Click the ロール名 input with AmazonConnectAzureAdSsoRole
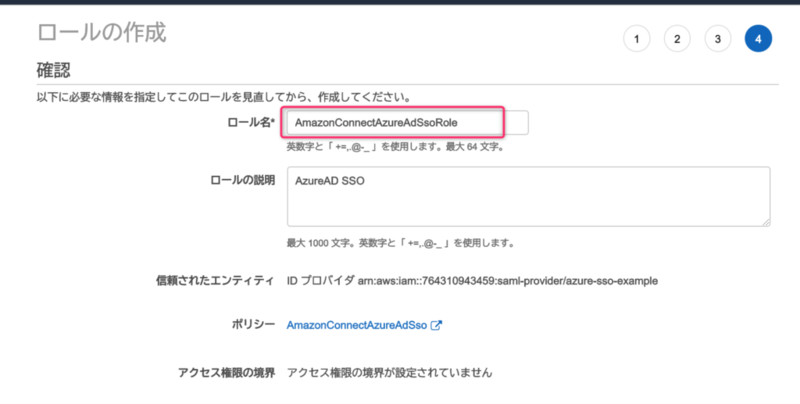 (407, 122)
